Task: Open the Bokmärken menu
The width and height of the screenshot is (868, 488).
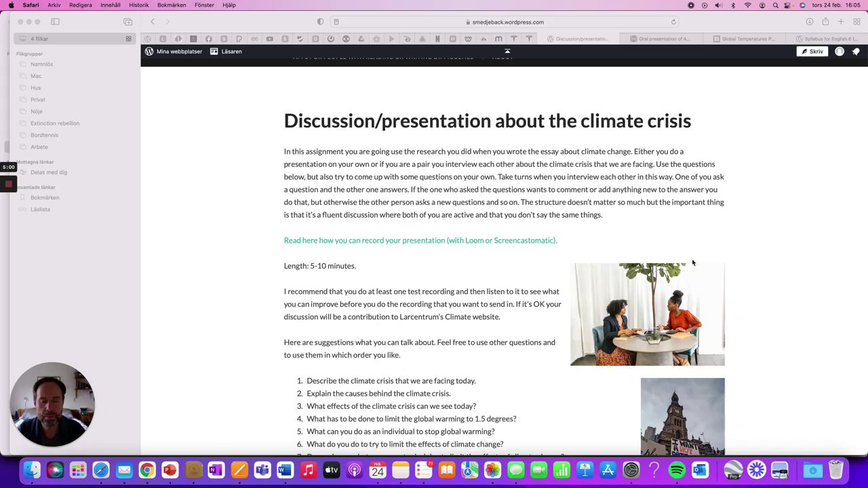Action: click(x=172, y=5)
